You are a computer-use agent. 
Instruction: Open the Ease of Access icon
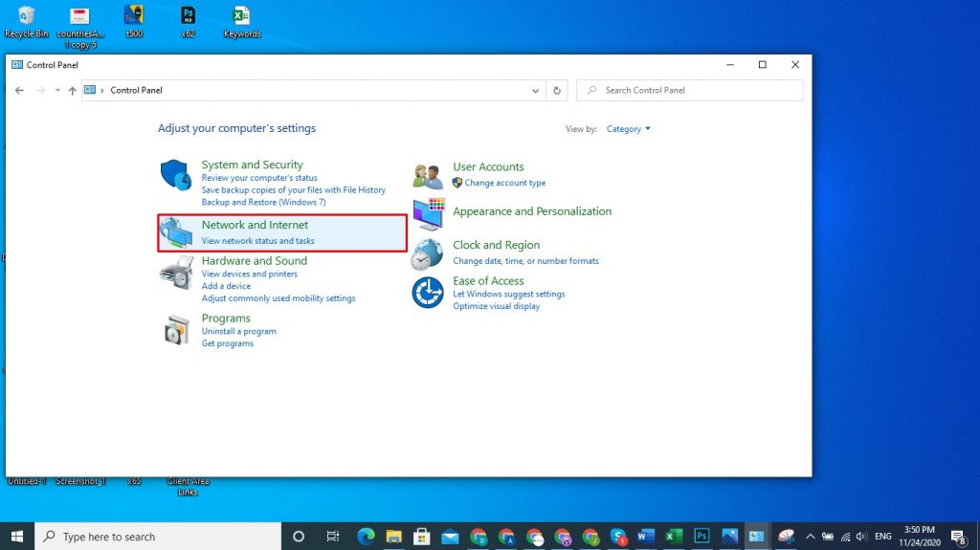tap(428, 293)
